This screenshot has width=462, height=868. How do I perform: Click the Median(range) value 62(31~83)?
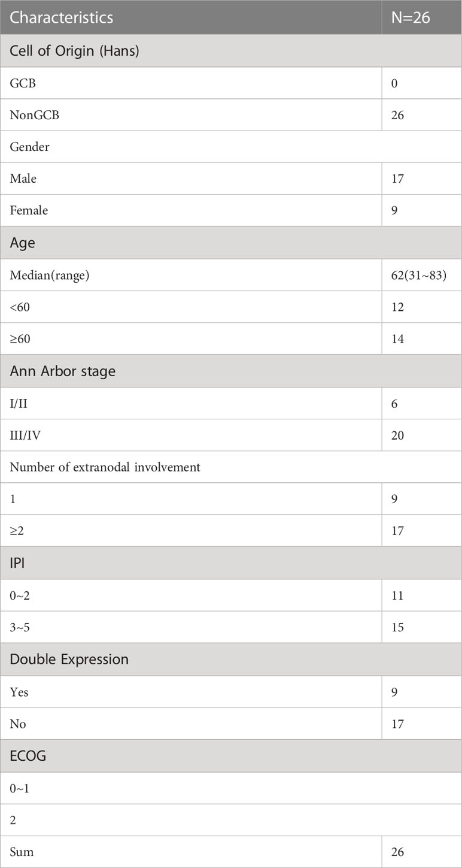click(x=422, y=275)
